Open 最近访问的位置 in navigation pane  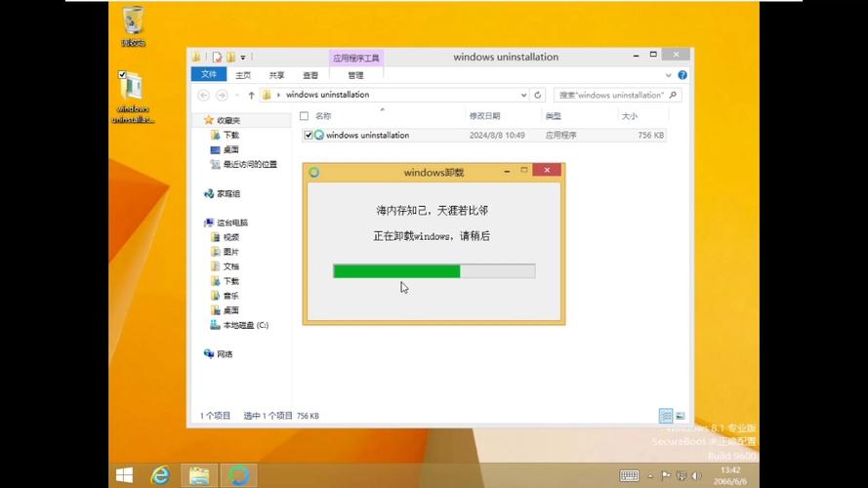point(250,164)
